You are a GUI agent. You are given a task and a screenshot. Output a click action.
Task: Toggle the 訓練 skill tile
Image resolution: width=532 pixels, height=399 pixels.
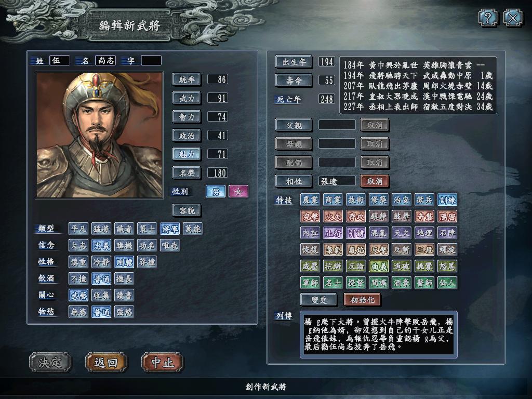[447, 200]
